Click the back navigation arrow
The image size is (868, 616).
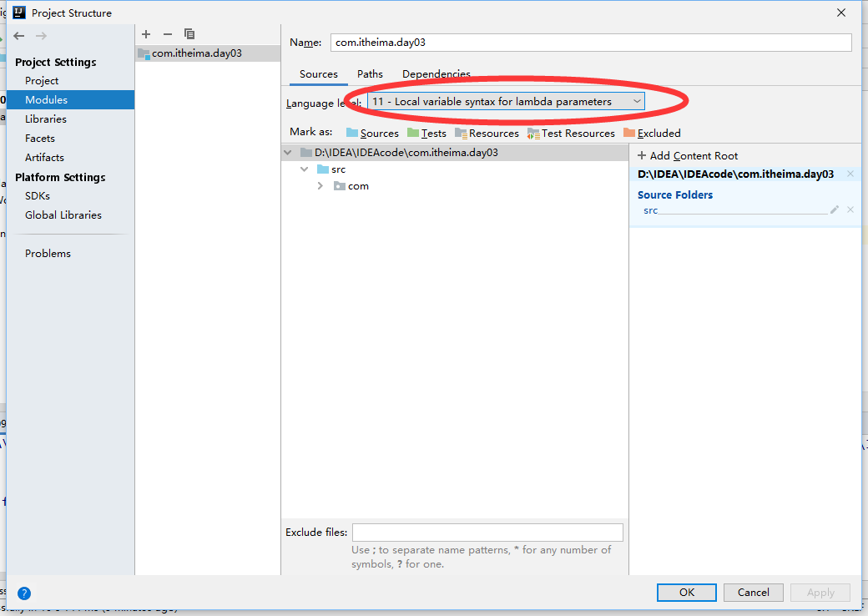click(19, 36)
